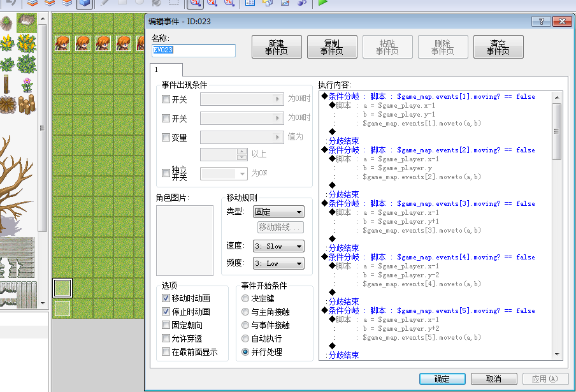This screenshot has height=392, width=576.
Task: Click the up arrow of the tileset palette scrollbar
Action: 43,18
